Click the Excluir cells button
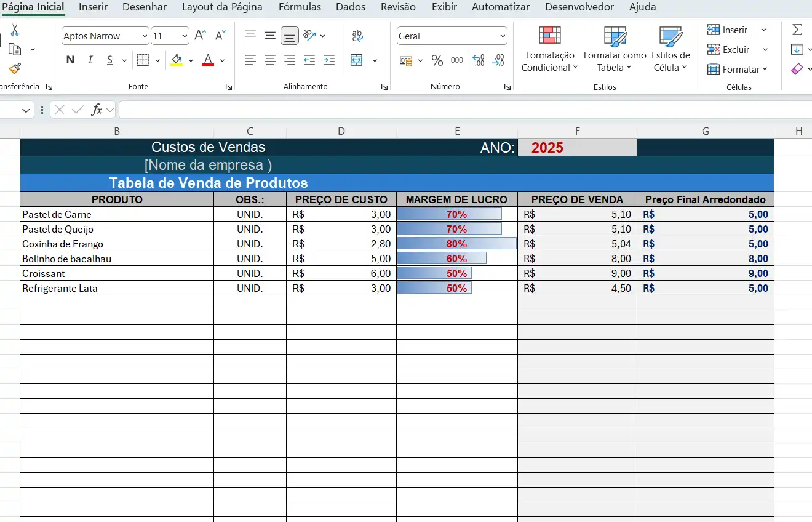This screenshot has width=812, height=522. pyautogui.click(x=729, y=49)
